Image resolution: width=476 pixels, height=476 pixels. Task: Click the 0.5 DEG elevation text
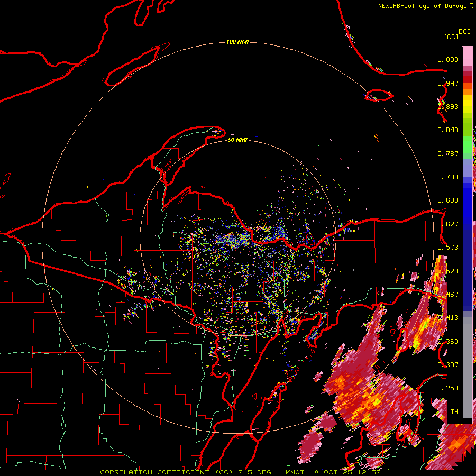tap(256, 472)
